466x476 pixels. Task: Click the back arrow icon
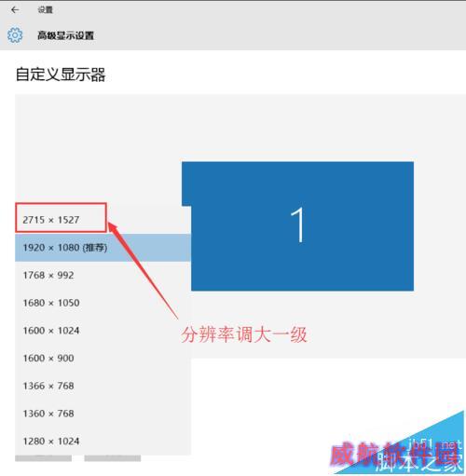click(x=15, y=10)
